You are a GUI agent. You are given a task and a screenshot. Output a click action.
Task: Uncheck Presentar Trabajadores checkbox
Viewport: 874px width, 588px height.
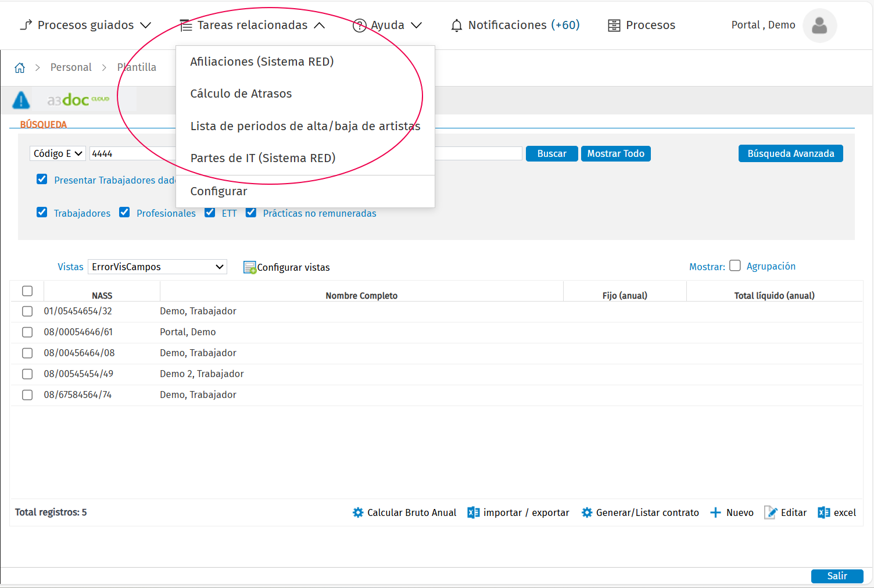coord(42,179)
